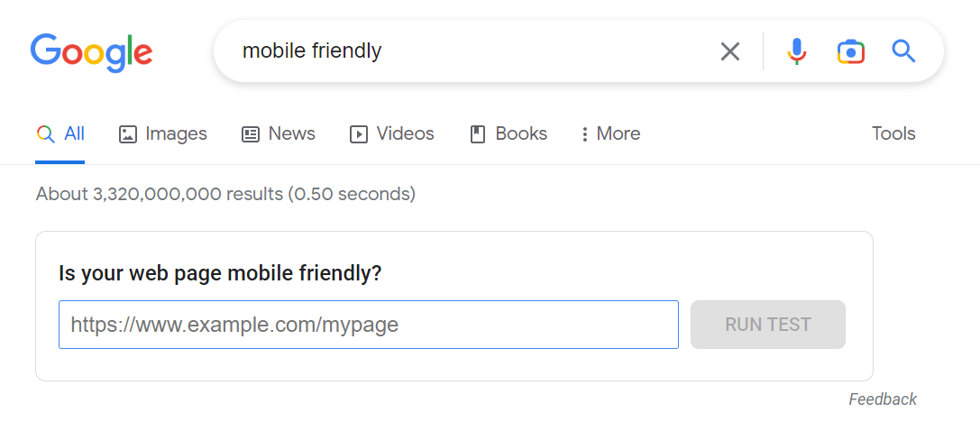Clear the search box with the X icon

pos(730,51)
